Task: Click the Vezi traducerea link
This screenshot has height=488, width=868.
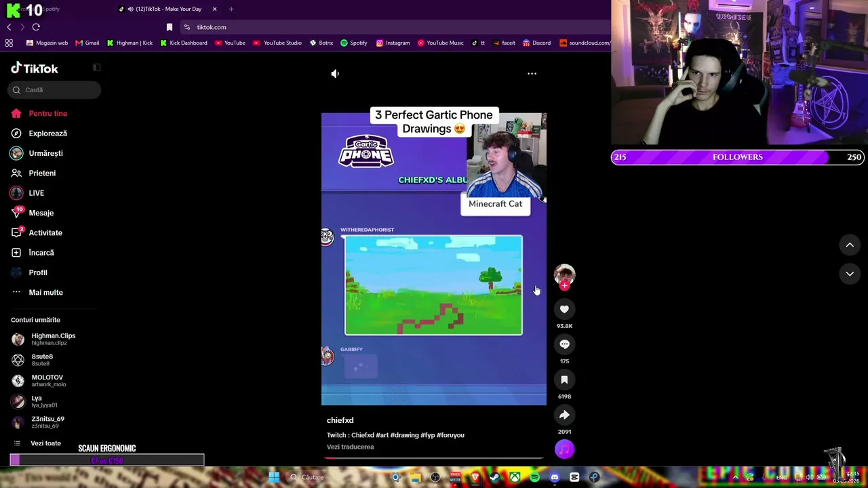Action: click(351, 447)
